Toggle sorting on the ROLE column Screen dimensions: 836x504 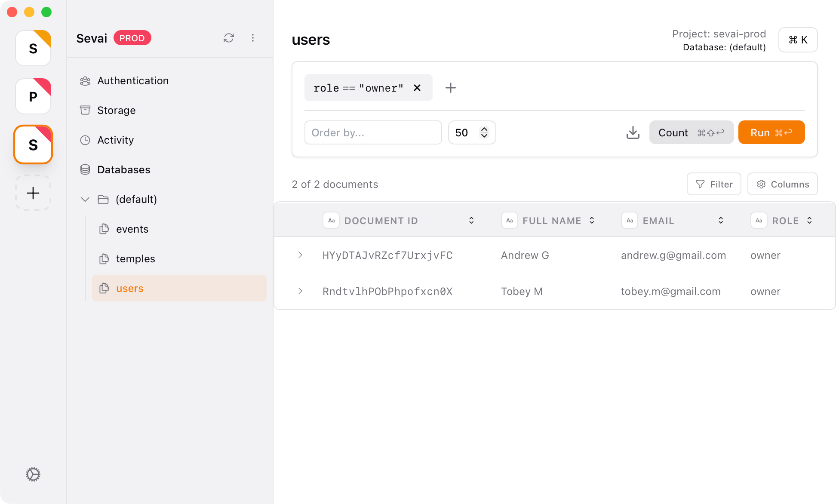coord(810,220)
